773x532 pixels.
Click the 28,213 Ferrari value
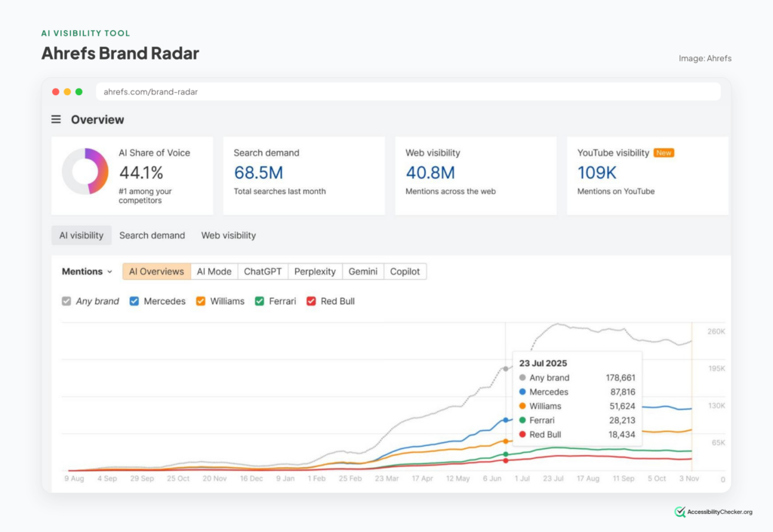[x=622, y=420]
